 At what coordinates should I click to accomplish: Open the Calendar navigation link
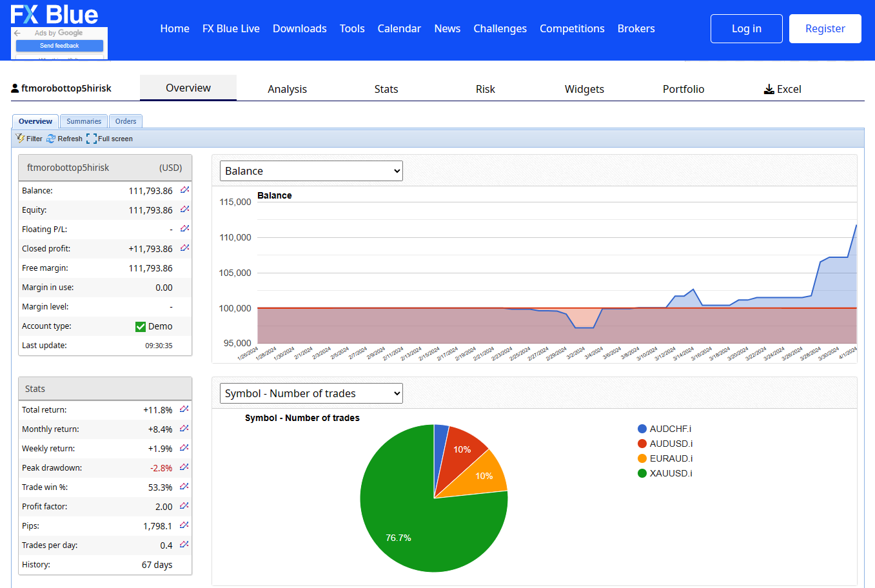[x=399, y=28]
